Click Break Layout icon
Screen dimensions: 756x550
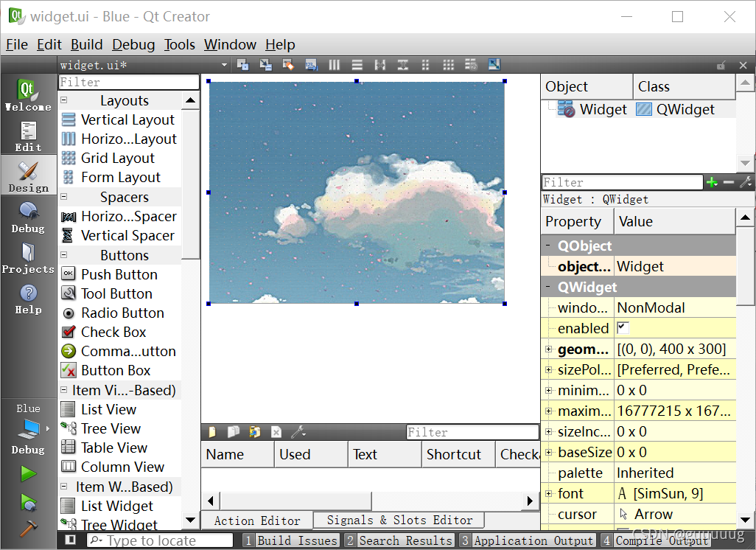[471, 65]
